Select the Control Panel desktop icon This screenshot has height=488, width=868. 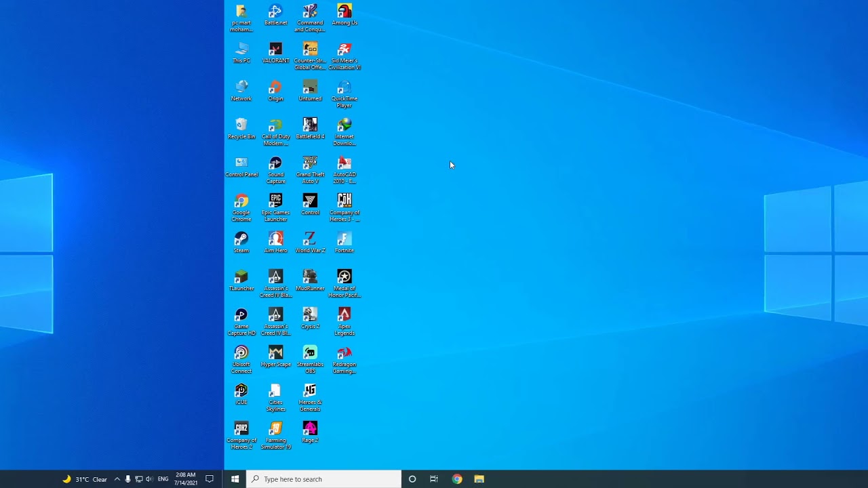tap(241, 167)
